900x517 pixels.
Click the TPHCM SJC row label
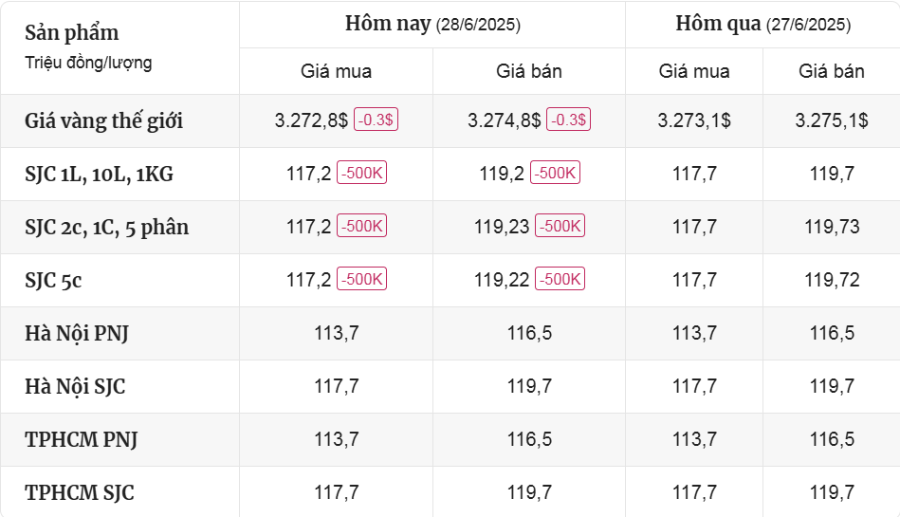click(79, 492)
